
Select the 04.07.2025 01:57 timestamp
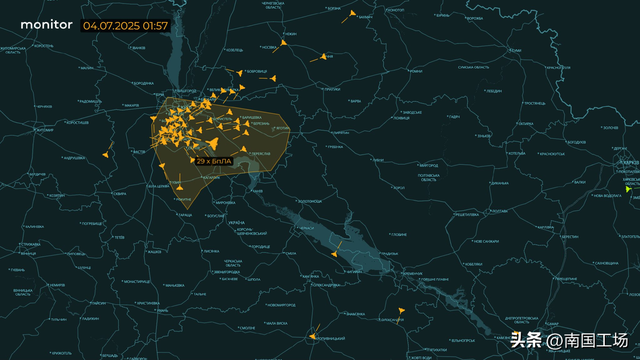click(x=125, y=26)
